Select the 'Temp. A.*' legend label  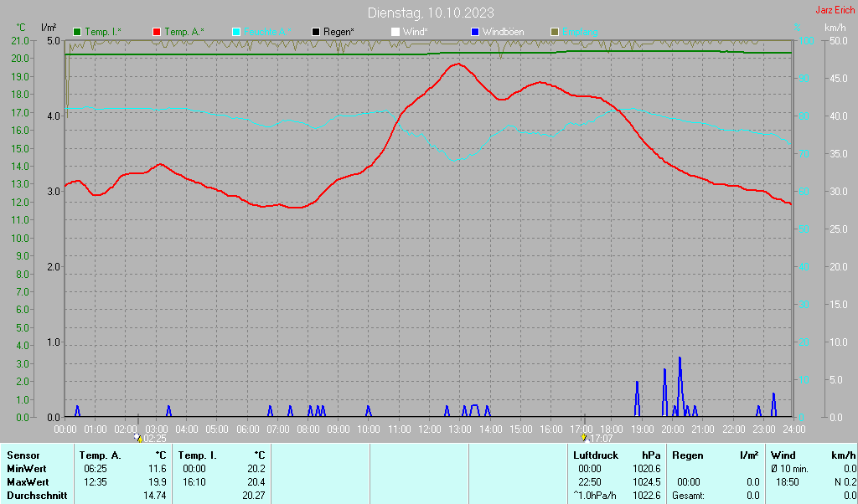[184, 32]
